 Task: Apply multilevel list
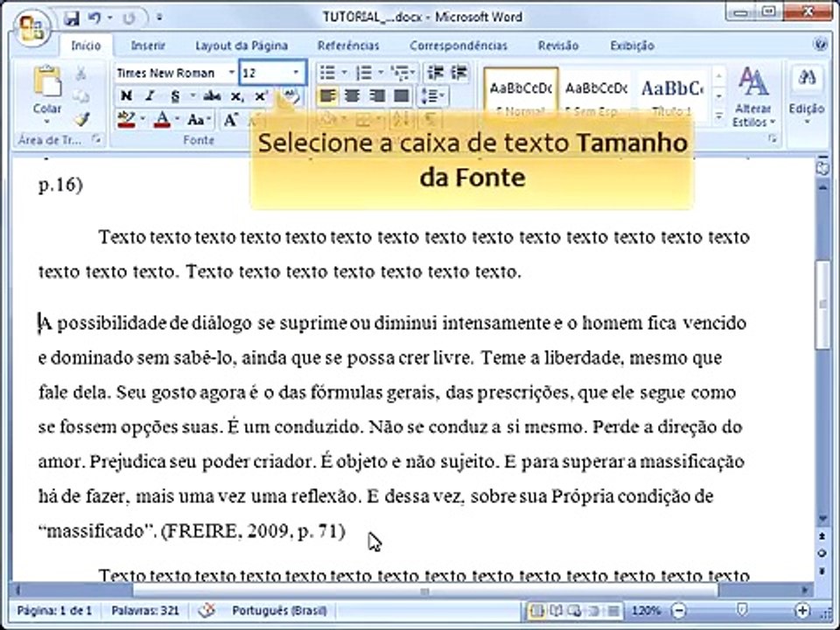pos(399,73)
